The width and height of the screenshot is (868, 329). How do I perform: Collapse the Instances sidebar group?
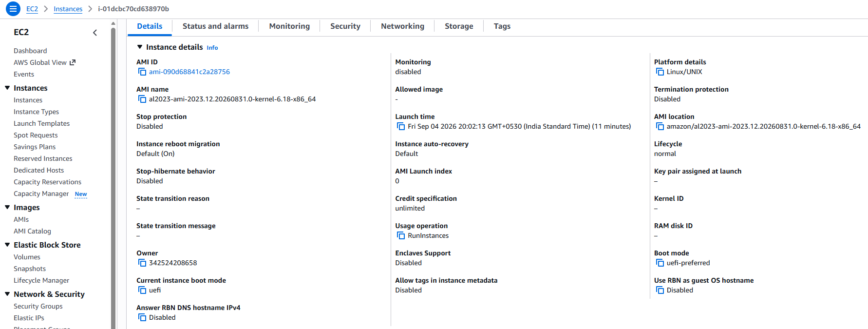coord(7,88)
